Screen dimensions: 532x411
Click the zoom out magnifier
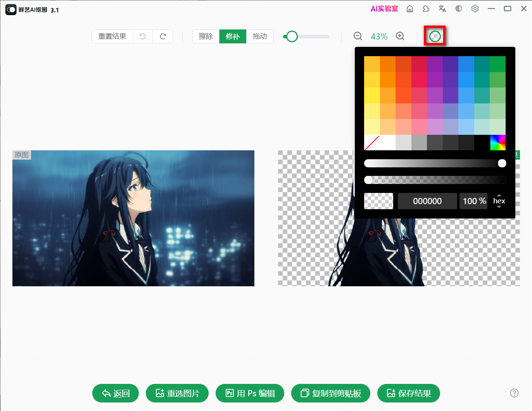point(358,36)
